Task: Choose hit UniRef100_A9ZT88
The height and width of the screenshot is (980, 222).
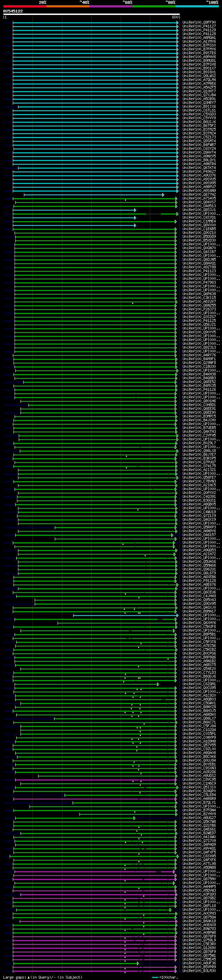Action: coord(199,267)
